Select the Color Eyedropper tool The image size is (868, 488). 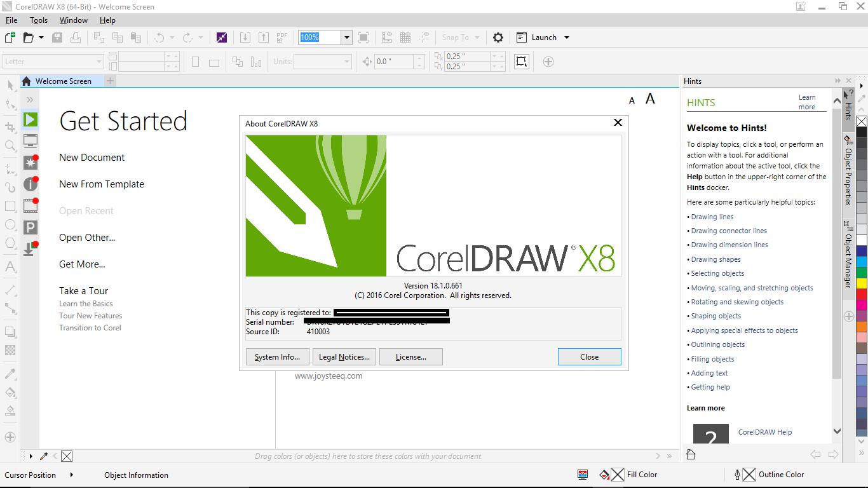pos(10,373)
